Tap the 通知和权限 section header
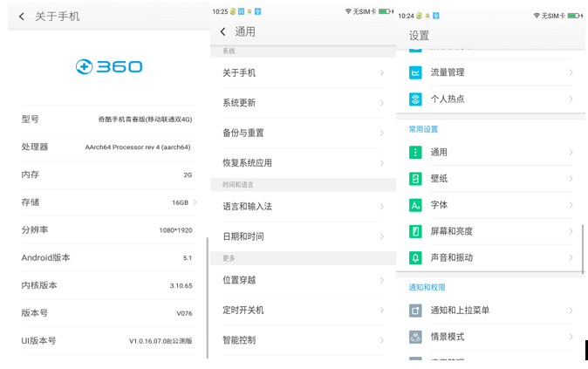The image size is (588, 369). pos(427,288)
